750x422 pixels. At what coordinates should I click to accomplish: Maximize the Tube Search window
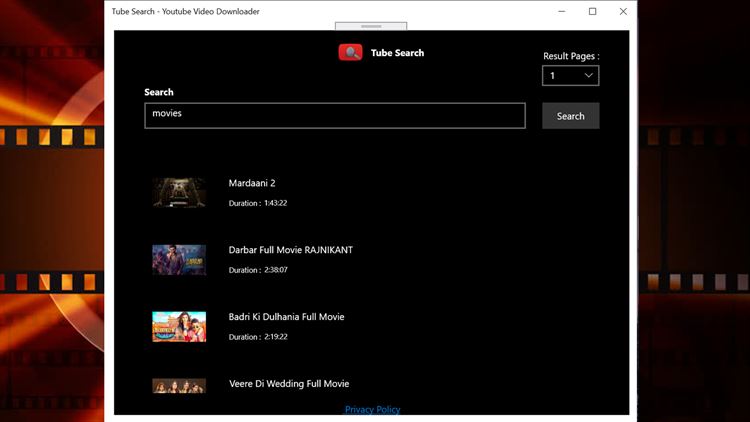(592, 11)
